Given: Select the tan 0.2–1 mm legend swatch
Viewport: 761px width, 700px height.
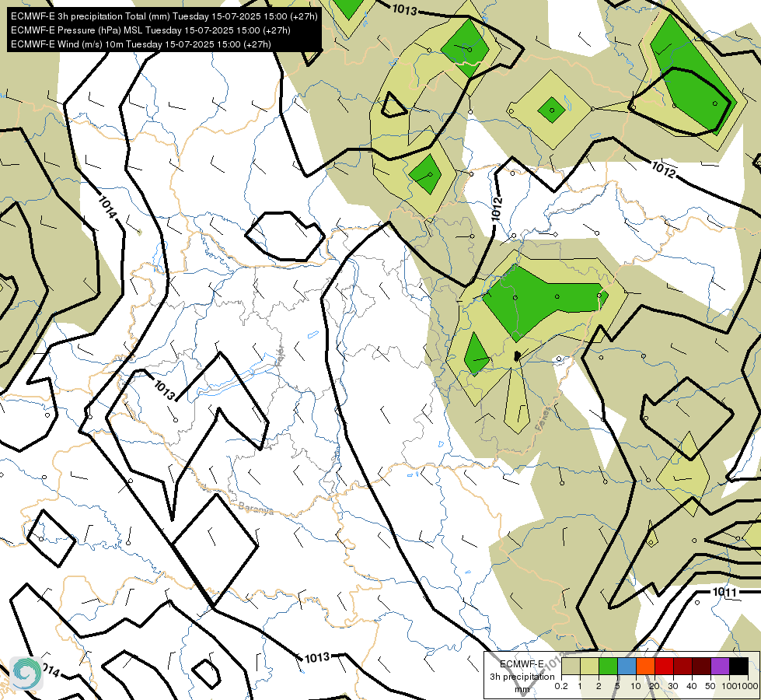Looking at the screenshot, I should point(571,667).
